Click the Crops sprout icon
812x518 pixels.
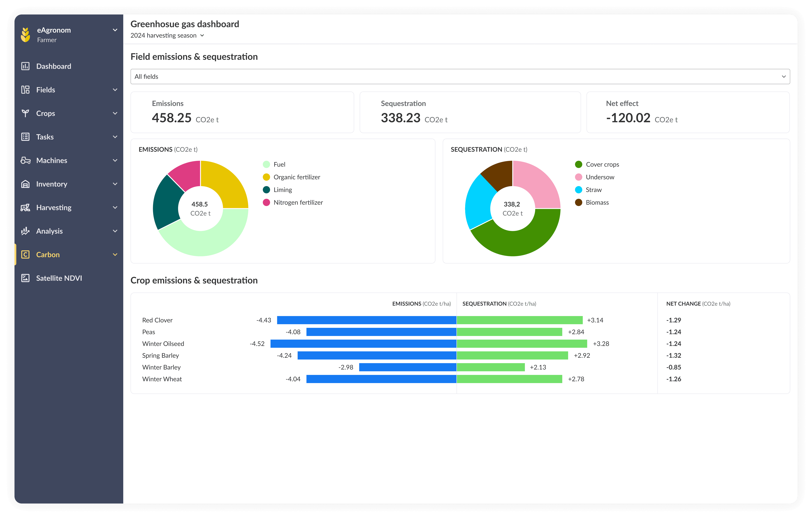[x=25, y=113]
